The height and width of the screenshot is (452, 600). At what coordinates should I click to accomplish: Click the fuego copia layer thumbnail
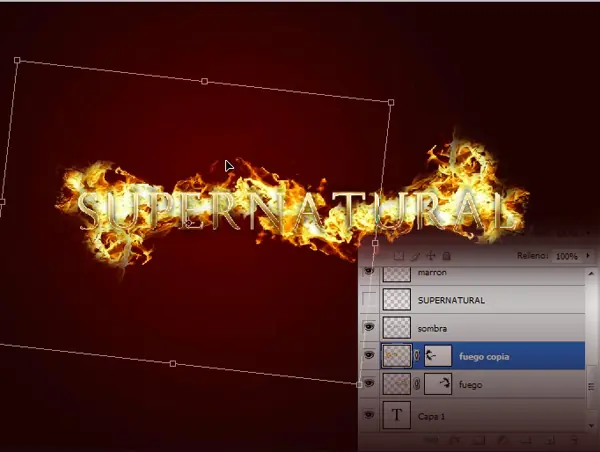[x=397, y=356]
